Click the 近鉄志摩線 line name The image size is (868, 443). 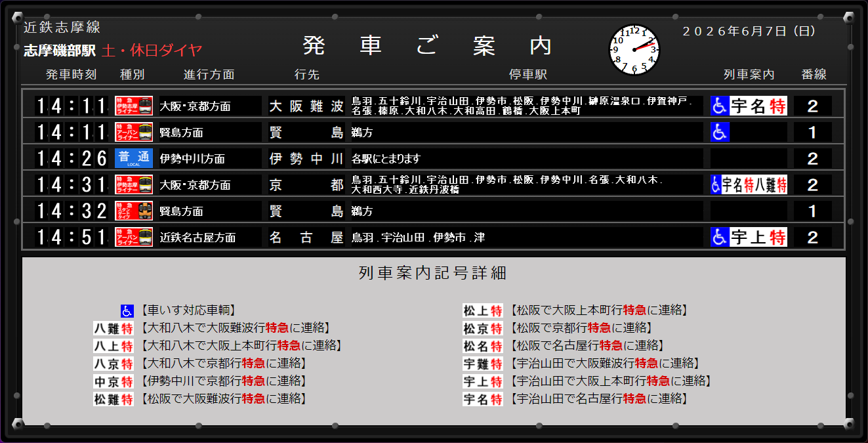pos(62,28)
